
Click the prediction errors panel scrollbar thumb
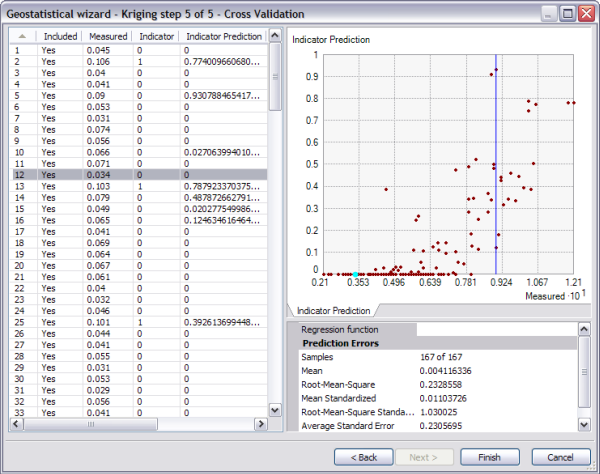[584, 372]
